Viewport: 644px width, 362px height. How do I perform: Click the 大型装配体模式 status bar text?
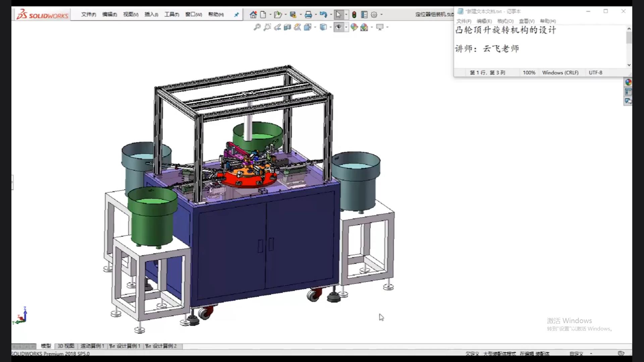coord(499,353)
